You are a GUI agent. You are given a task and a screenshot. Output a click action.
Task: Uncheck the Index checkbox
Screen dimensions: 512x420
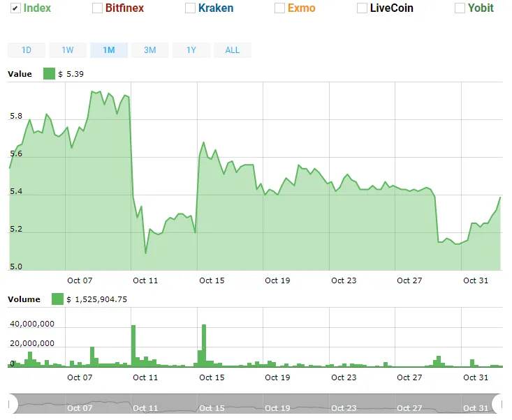[x=15, y=8]
